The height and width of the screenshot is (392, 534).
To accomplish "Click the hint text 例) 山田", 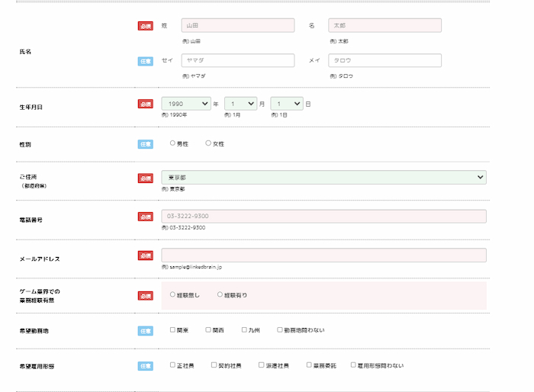I will coord(191,41).
